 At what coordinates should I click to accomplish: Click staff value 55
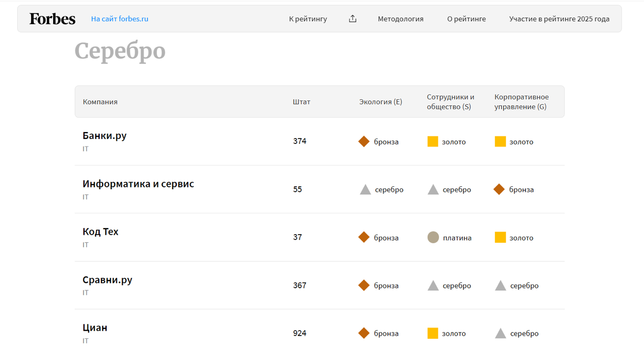click(x=297, y=189)
